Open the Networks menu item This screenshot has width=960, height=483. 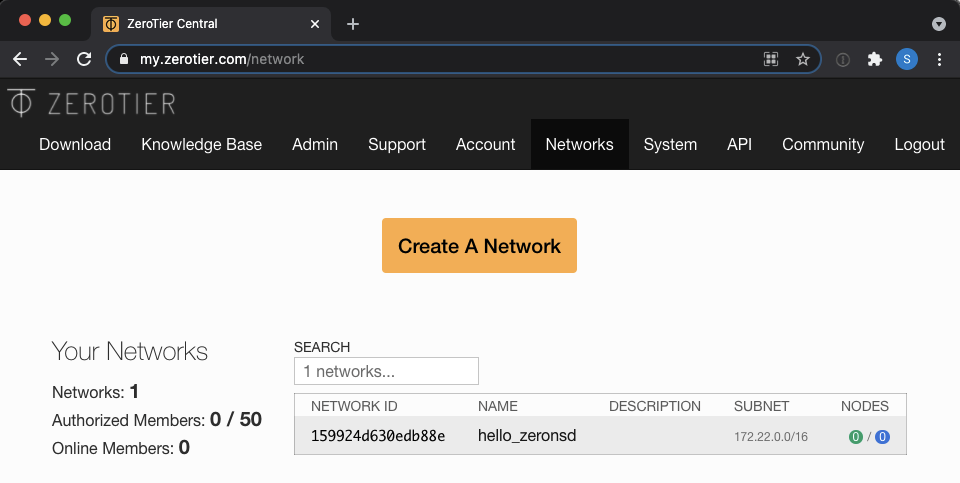tap(579, 144)
